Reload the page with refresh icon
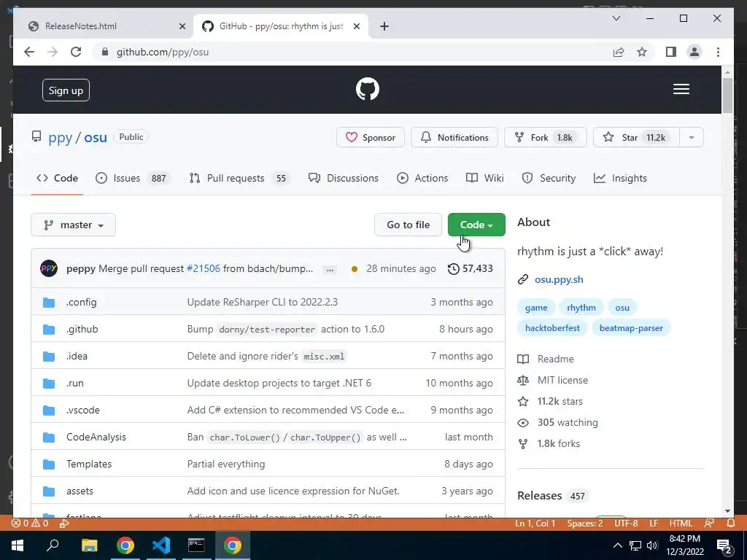Image resolution: width=747 pixels, height=560 pixels. coord(76,52)
